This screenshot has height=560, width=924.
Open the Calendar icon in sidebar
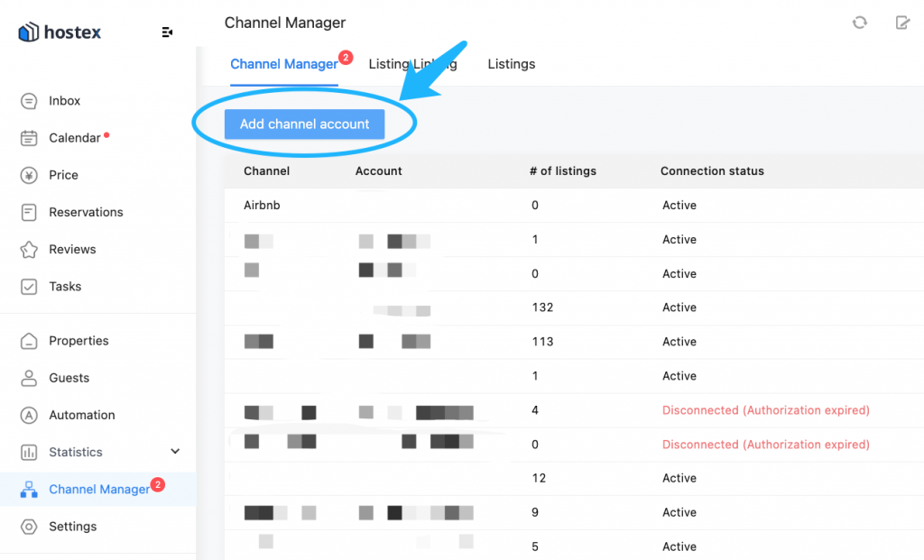click(x=28, y=138)
